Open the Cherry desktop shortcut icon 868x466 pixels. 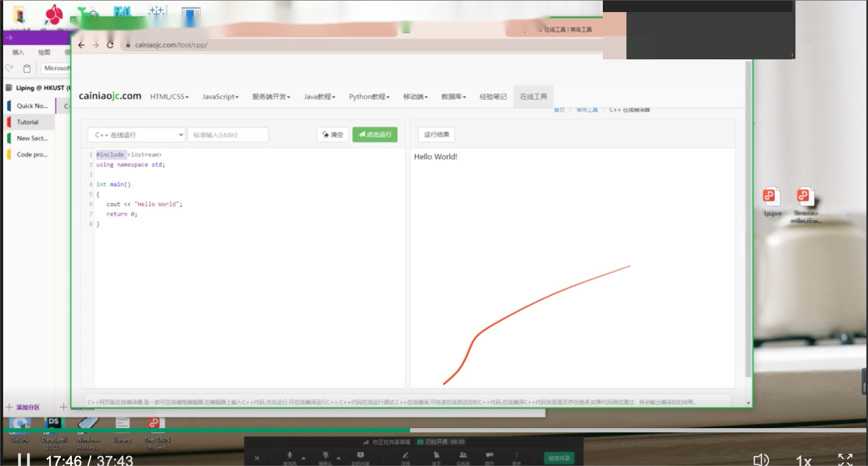click(x=54, y=15)
